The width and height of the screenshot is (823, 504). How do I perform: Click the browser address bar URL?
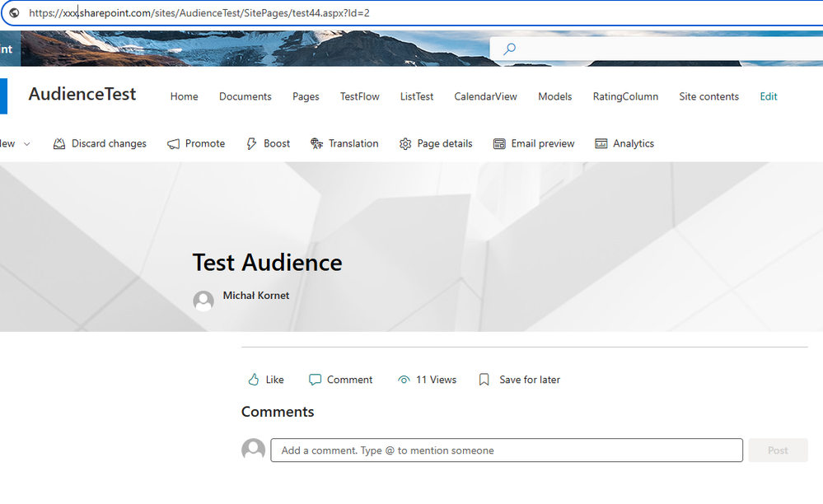coord(199,12)
